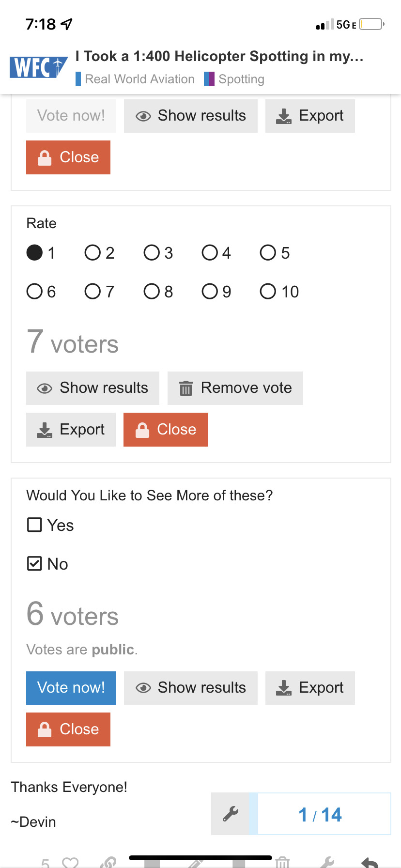Select rating 5 radio option
Image resolution: width=401 pixels, height=868 pixels.
(x=268, y=252)
